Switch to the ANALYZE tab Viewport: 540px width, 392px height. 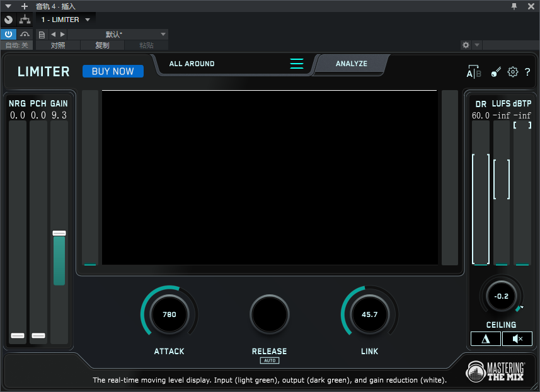351,64
